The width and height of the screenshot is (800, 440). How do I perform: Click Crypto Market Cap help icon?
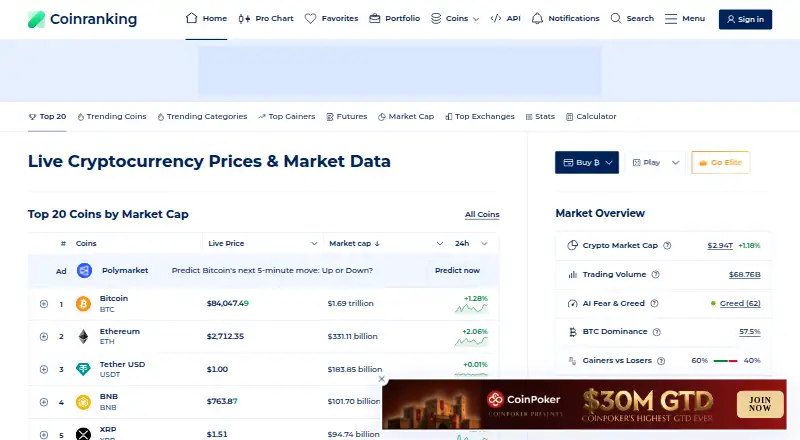tap(667, 246)
